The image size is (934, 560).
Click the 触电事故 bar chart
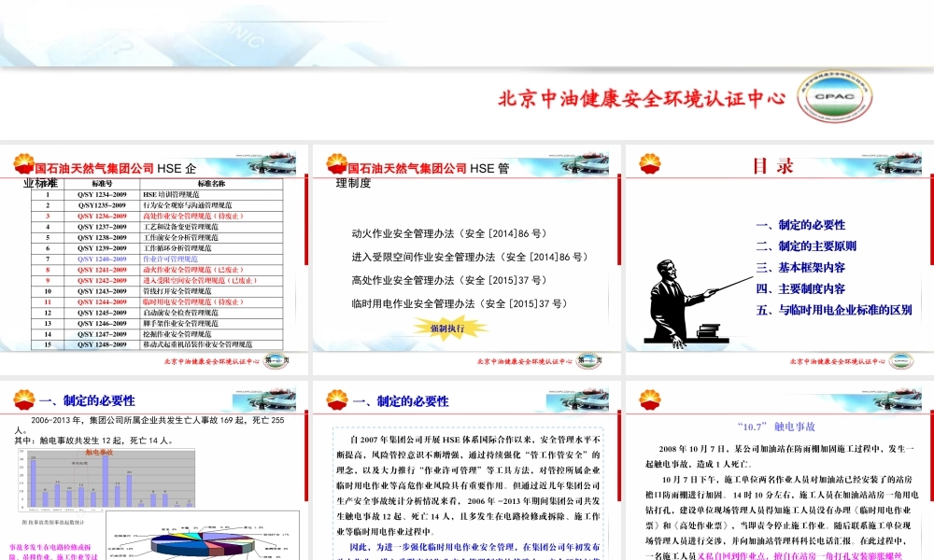[x=106, y=480]
